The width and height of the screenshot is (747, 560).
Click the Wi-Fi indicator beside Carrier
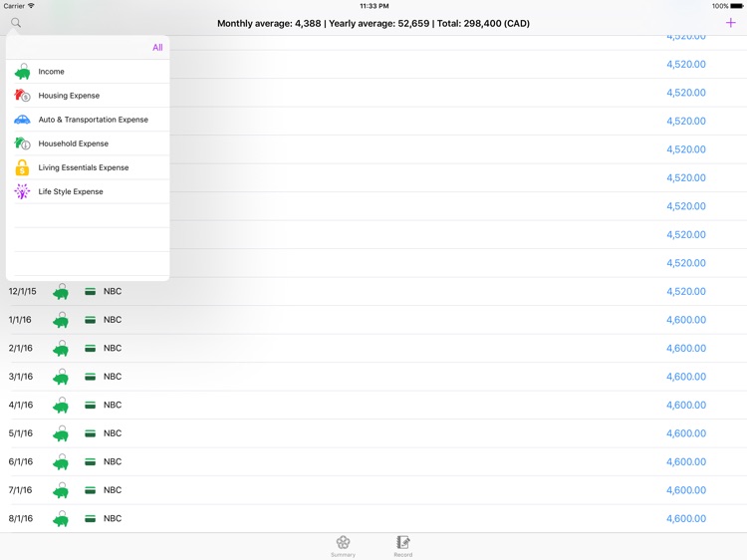(32, 6)
